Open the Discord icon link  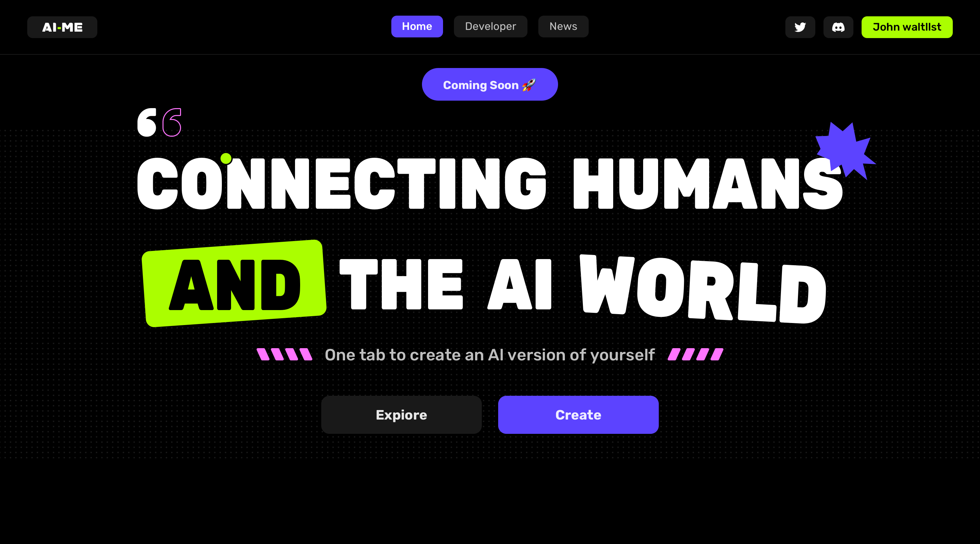(836, 27)
